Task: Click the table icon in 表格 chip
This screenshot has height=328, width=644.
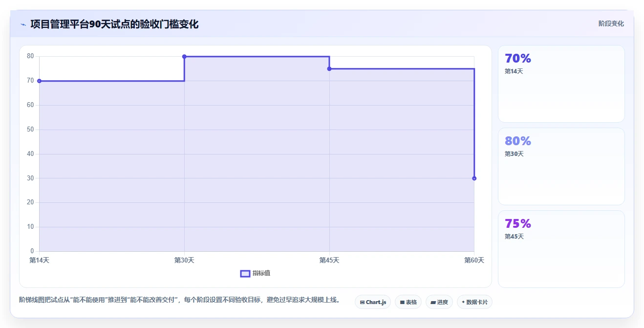Action: point(402,303)
